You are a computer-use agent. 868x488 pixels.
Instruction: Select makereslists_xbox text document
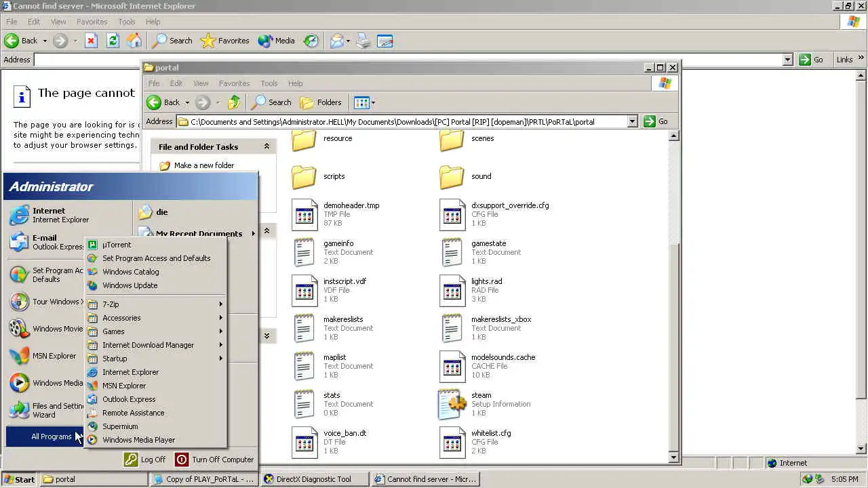(486, 328)
